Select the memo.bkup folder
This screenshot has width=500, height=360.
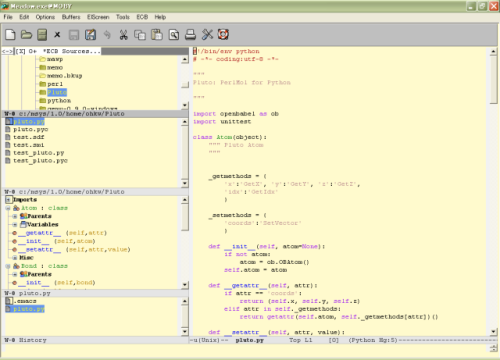(x=65, y=76)
